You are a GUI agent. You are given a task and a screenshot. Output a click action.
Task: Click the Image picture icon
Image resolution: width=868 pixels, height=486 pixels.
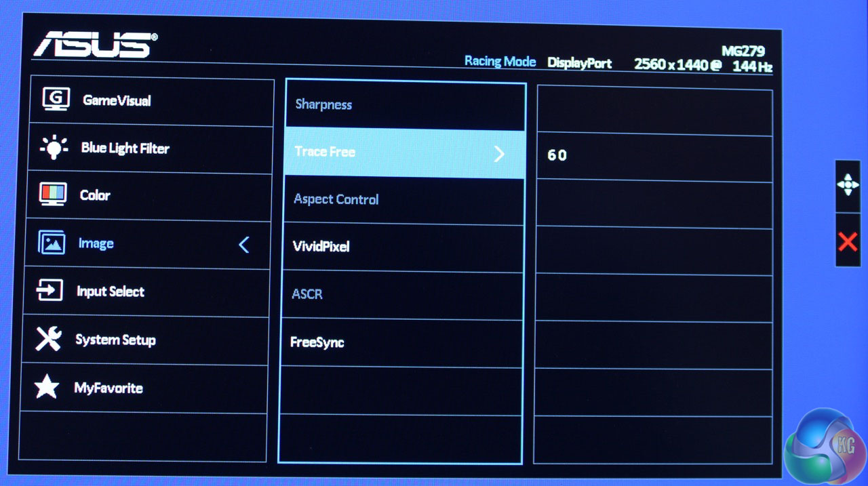52,243
